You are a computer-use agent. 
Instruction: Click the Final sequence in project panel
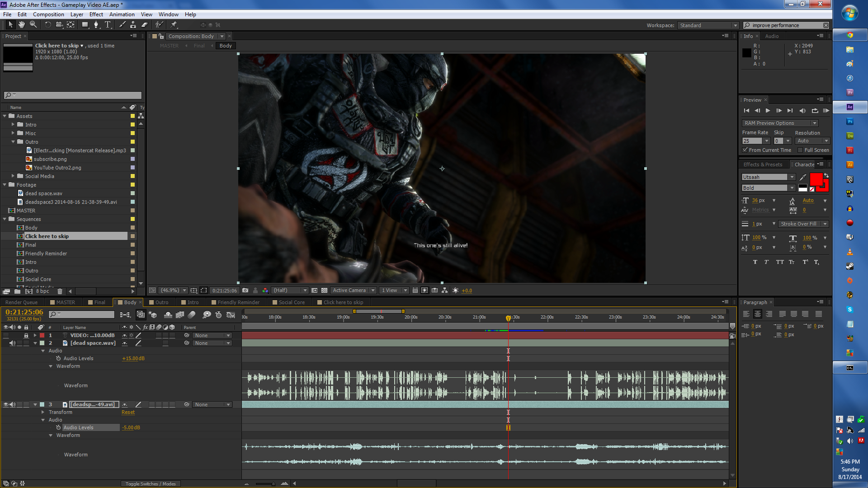30,244
